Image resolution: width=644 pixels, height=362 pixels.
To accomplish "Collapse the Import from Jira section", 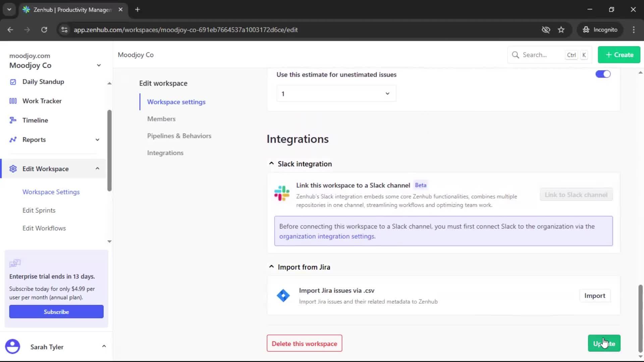I will [271, 267].
